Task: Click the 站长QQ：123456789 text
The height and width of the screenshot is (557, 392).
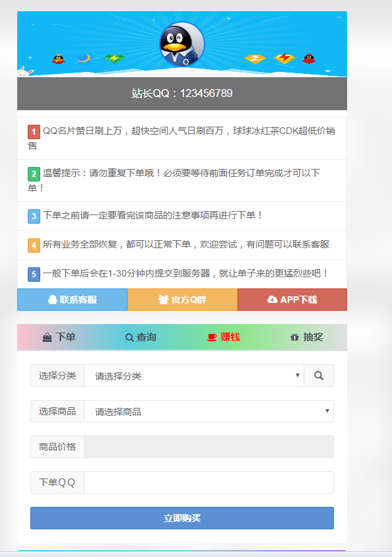Action: point(182,94)
